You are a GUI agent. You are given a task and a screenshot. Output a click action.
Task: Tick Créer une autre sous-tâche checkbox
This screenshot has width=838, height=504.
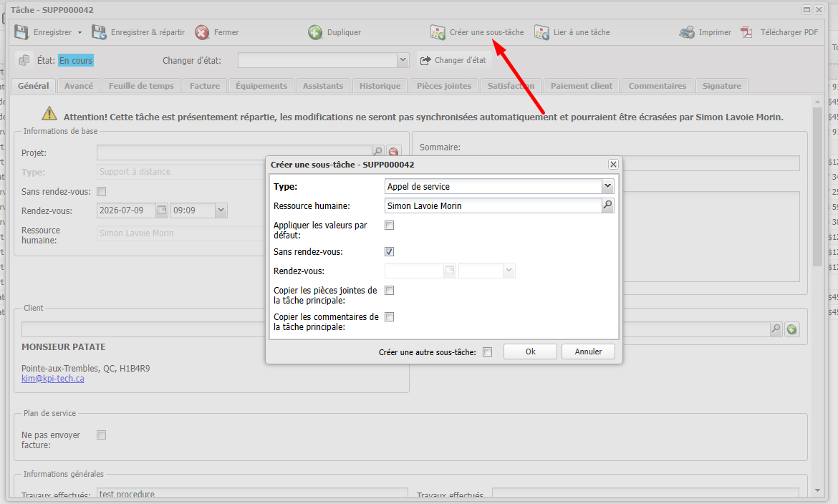click(x=488, y=352)
